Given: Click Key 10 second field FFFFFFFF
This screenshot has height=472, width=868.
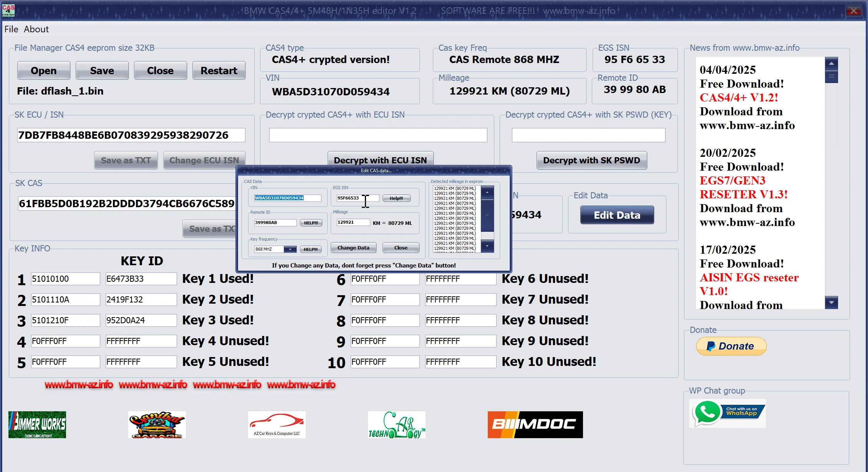Looking at the screenshot, I should tap(461, 362).
